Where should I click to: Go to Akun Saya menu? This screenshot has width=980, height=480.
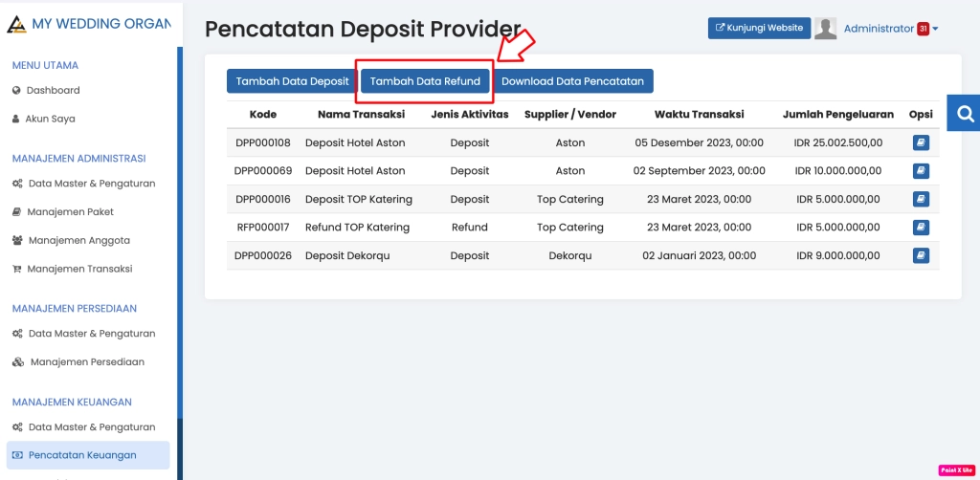click(50, 120)
